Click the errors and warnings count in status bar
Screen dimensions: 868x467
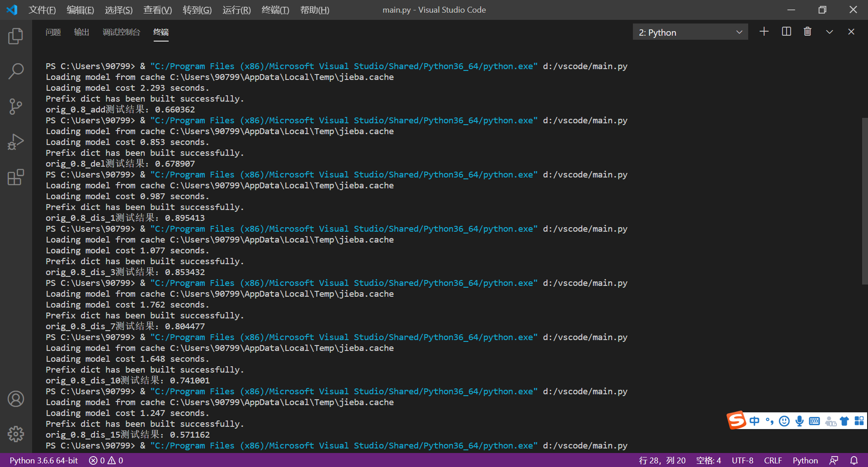point(106,460)
